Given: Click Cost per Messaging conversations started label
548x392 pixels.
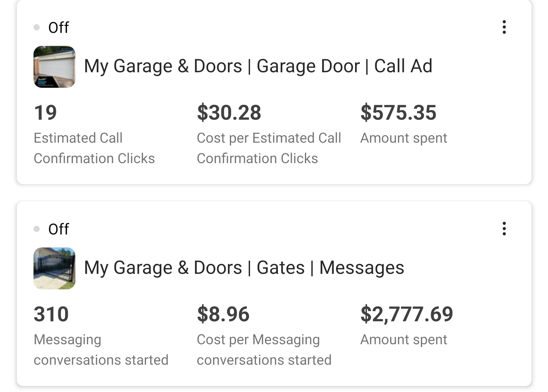Looking at the screenshot, I should click(x=264, y=350).
